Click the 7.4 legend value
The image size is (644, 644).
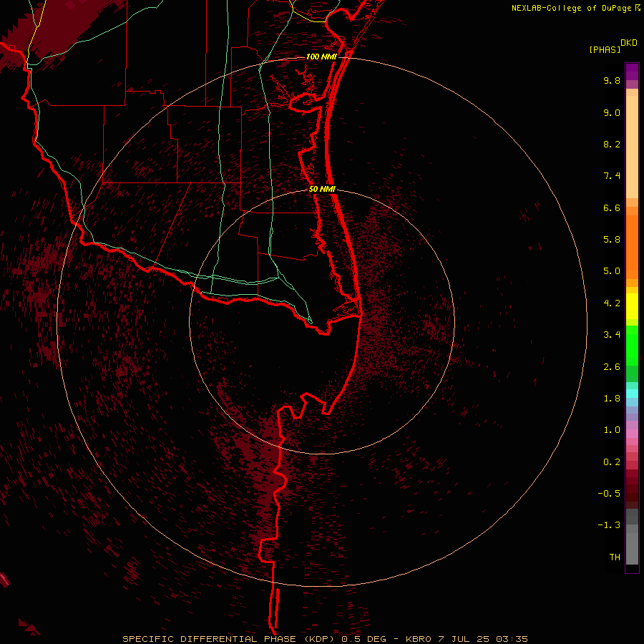[612, 176]
